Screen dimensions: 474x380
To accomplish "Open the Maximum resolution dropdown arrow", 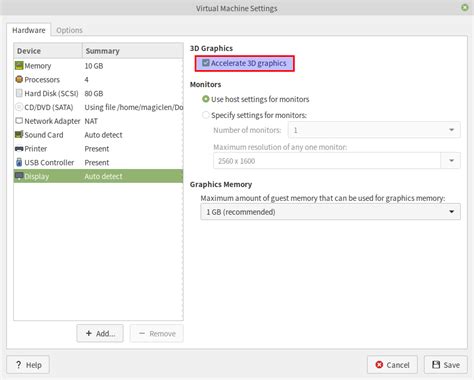I will [451, 161].
